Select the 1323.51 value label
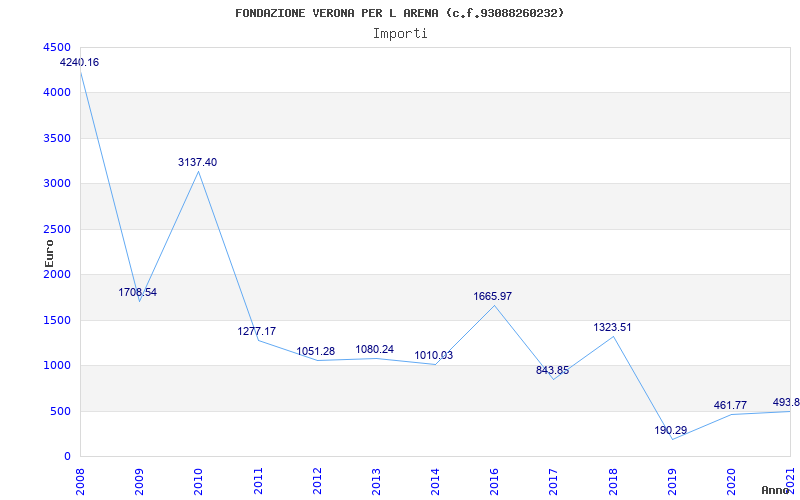Screen dimensions: 800x500 612,327
